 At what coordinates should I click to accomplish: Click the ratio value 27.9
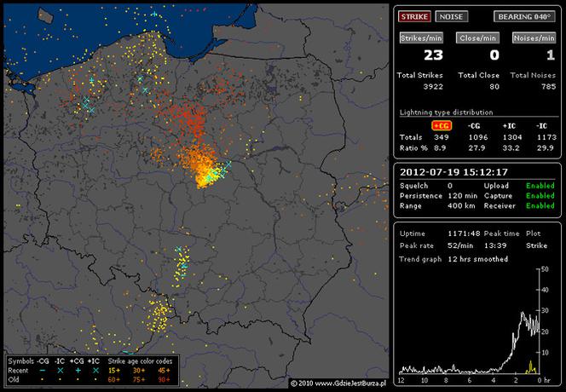tap(476, 148)
